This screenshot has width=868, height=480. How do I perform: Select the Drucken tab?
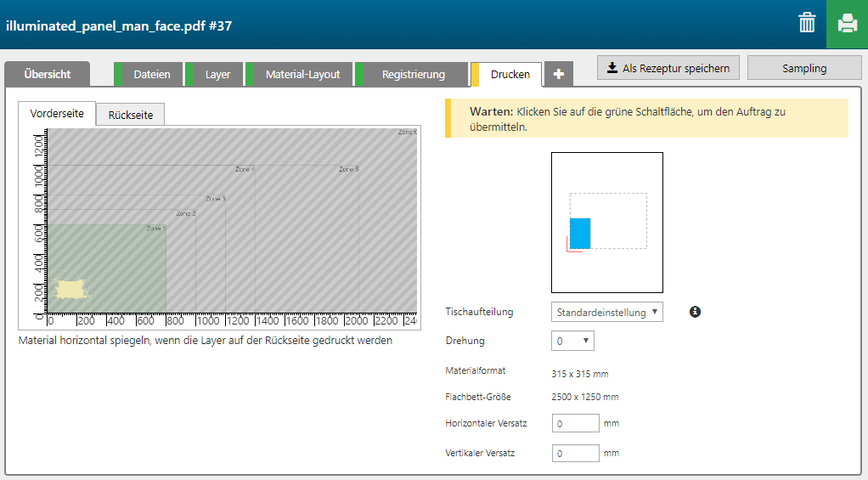(510, 75)
